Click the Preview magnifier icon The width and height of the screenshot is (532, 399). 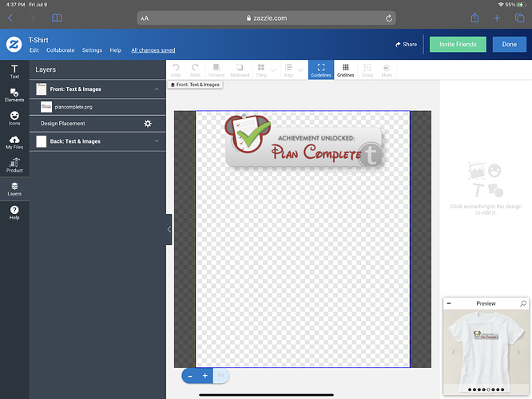click(523, 303)
